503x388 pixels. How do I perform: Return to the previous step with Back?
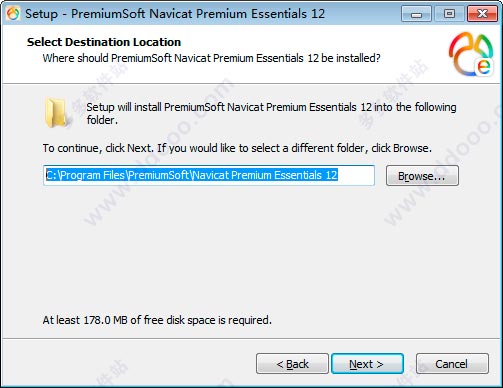tap(292, 364)
